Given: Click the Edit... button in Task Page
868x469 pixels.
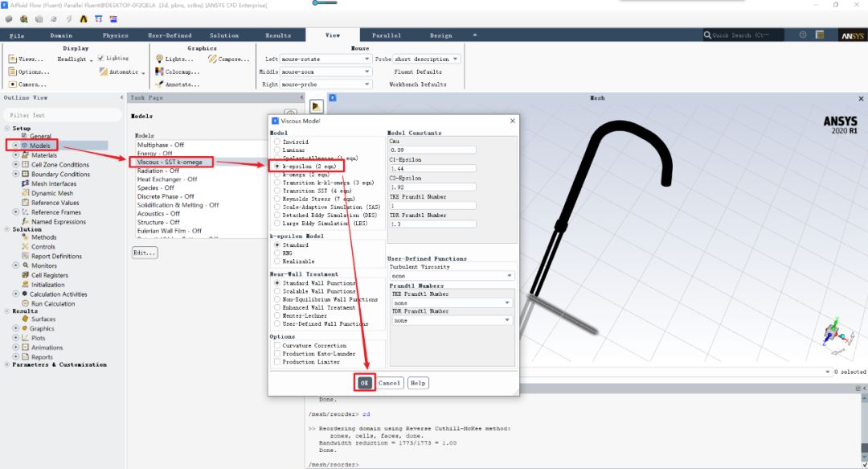Looking at the screenshot, I should click(144, 253).
